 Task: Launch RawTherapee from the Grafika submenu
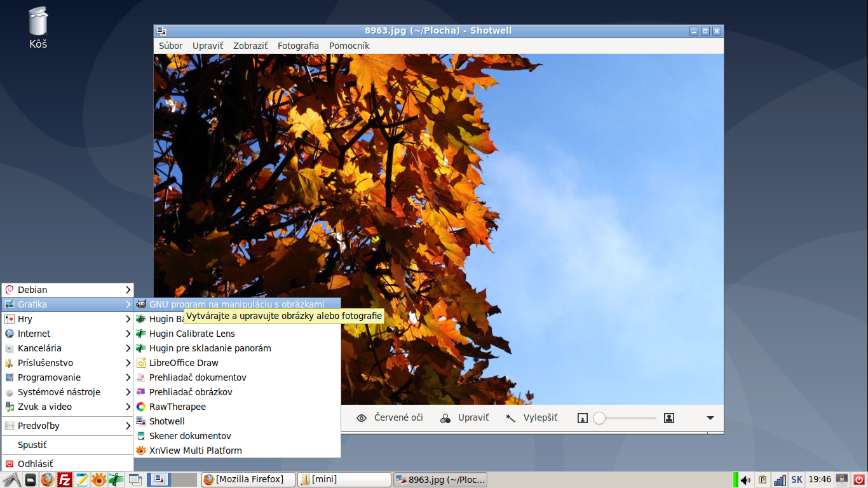tap(237, 407)
